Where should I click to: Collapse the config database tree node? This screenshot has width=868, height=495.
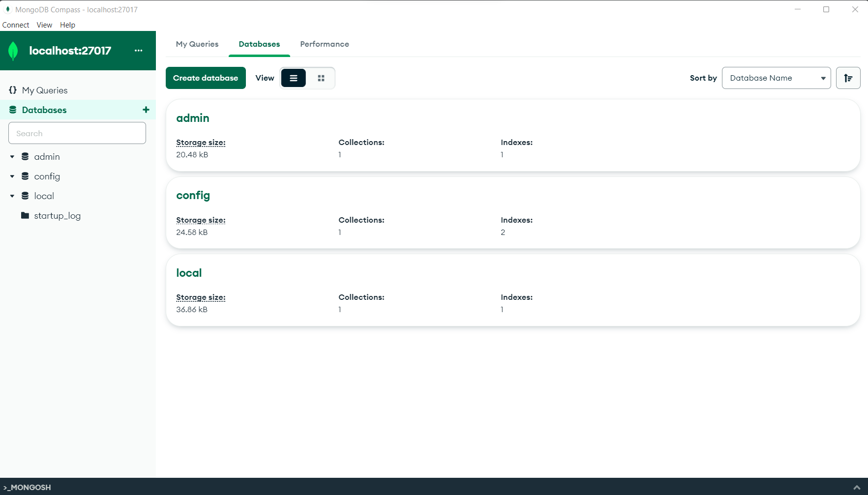coord(12,176)
